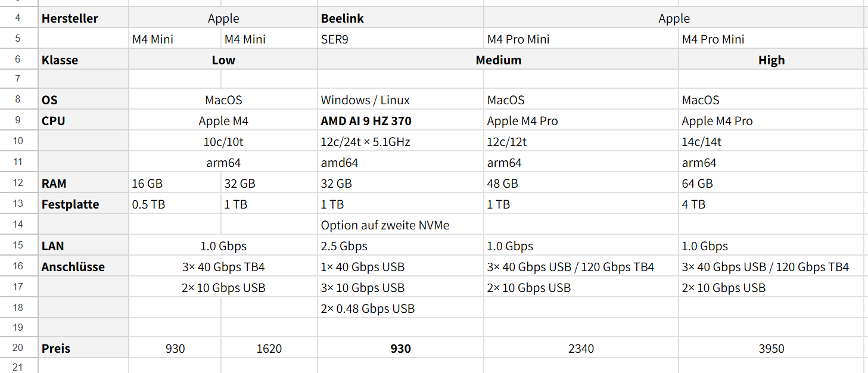Click the Hersteller label cell
The image size is (868, 373).
click(83, 18)
